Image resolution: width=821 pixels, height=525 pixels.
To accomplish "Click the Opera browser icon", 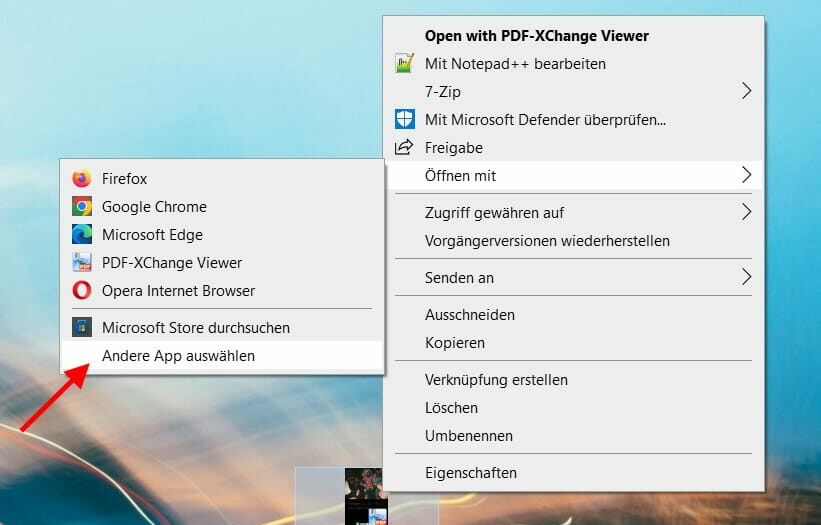I will tap(82, 291).
